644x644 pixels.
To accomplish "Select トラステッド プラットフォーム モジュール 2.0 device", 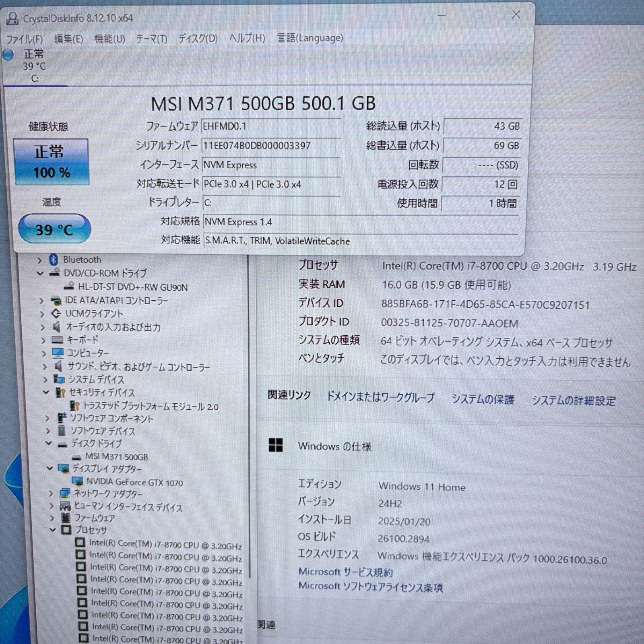I will 151,406.
